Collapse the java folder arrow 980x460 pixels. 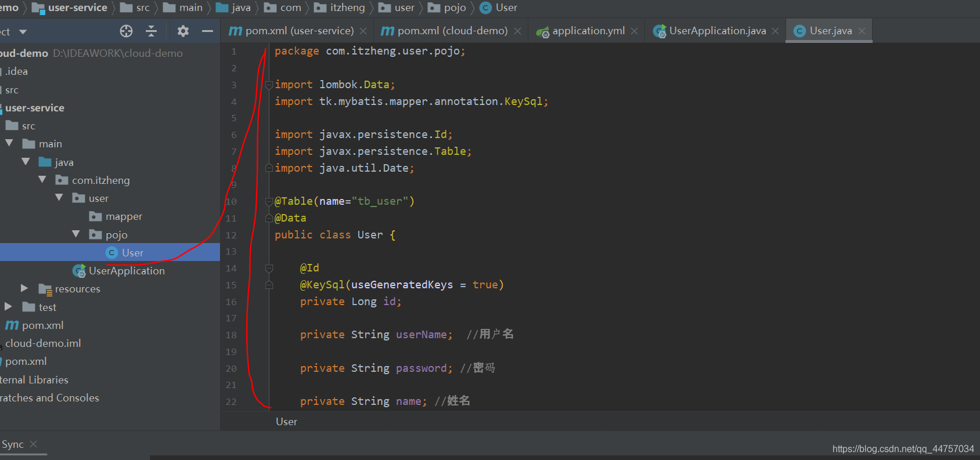click(26, 162)
